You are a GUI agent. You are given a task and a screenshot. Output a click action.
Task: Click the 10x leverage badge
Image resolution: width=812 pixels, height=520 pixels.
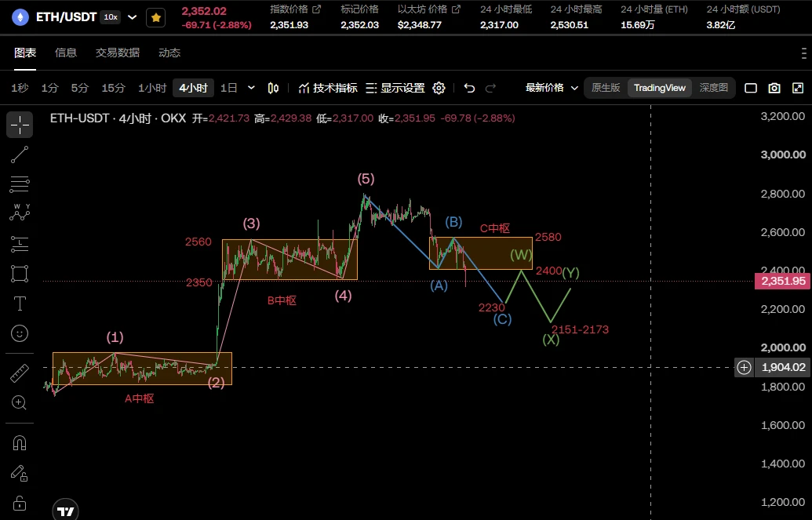tap(111, 17)
